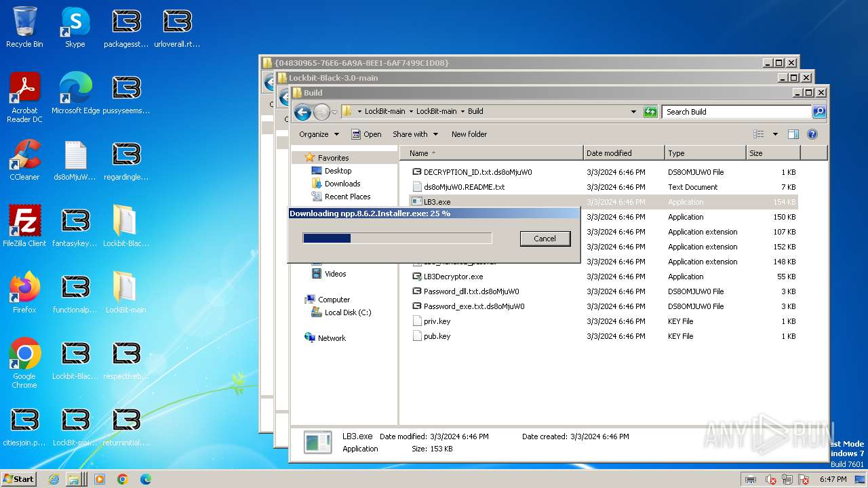Open the Organize dropdown menu
This screenshot has width=868, height=488.
(x=319, y=134)
